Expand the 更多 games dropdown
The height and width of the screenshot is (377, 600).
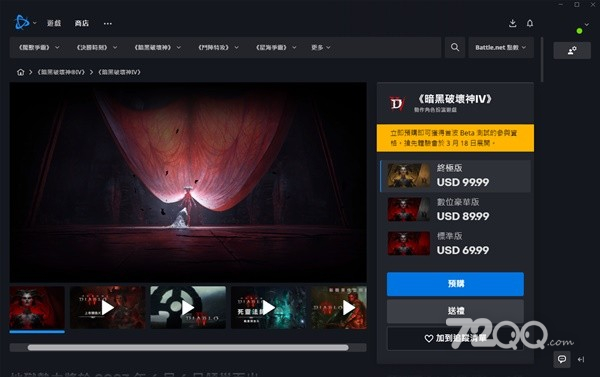[x=321, y=47]
